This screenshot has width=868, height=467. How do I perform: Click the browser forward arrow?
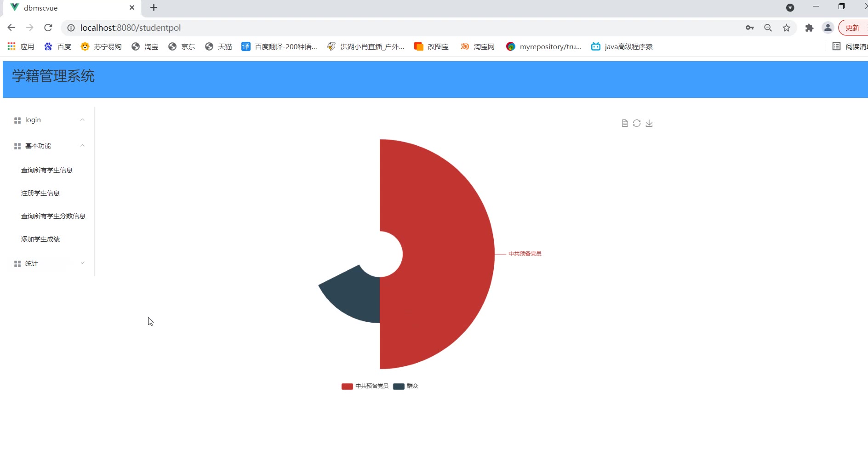(x=30, y=28)
